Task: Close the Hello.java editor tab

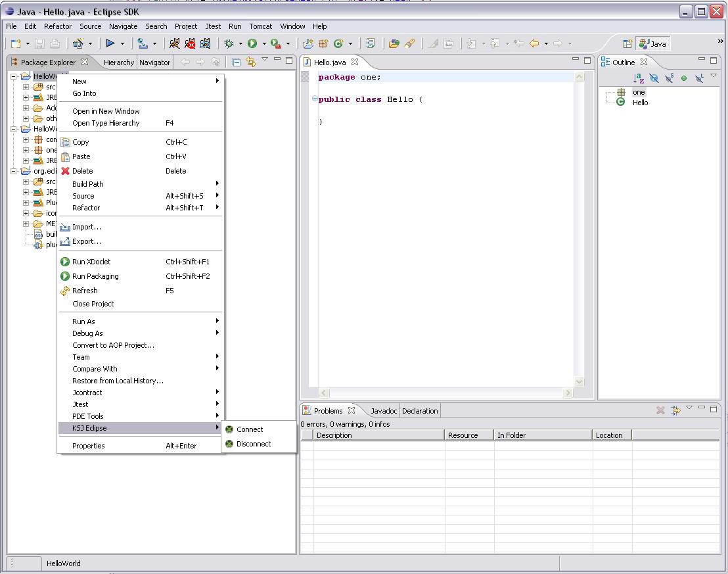Action: click(355, 62)
